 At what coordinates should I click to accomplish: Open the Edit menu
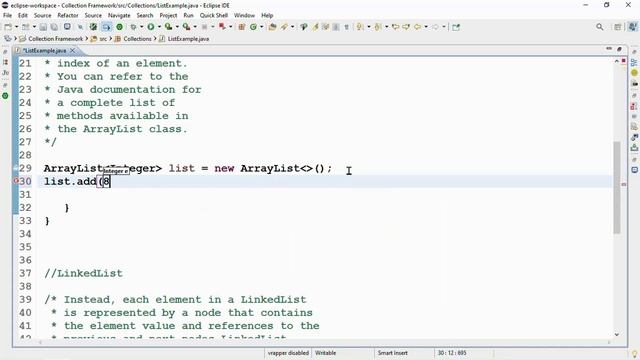(x=23, y=15)
